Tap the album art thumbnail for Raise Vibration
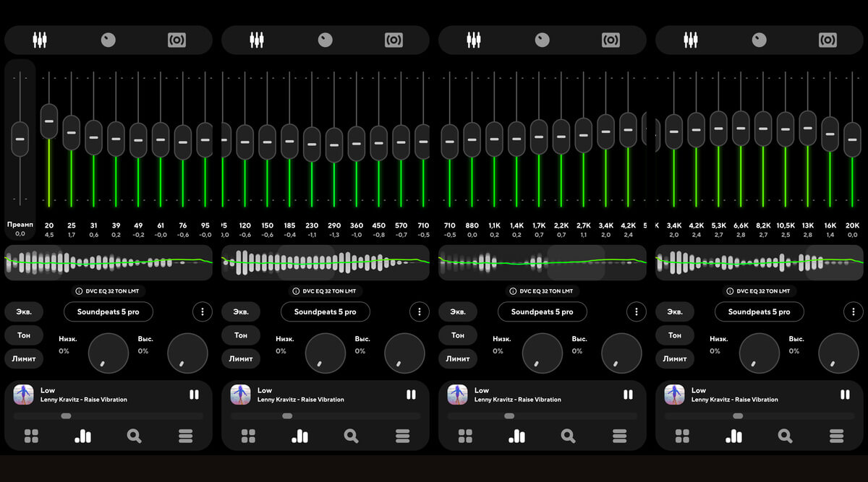868x482 pixels. click(24, 395)
